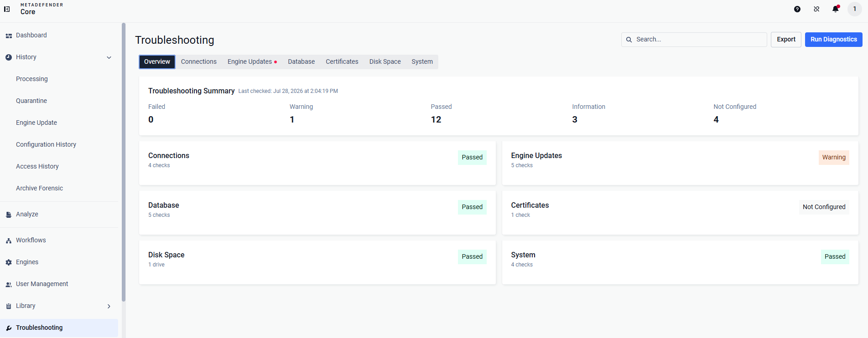Image resolution: width=868 pixels, height=338 pixels.
Task: Open the Engine Updates card title
Action: pyautogui.click(x=536, y=156)
